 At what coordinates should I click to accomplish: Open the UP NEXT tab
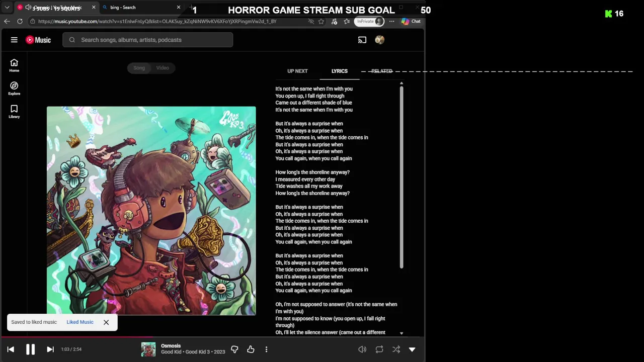[297, 71]
